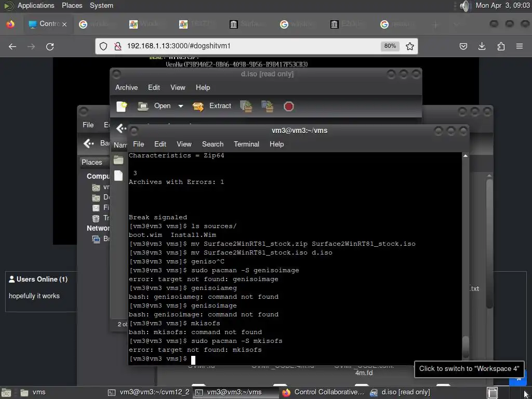Click the Users Online (1) heading
Screen dimensions: 532x399
[x=38, y=279]
